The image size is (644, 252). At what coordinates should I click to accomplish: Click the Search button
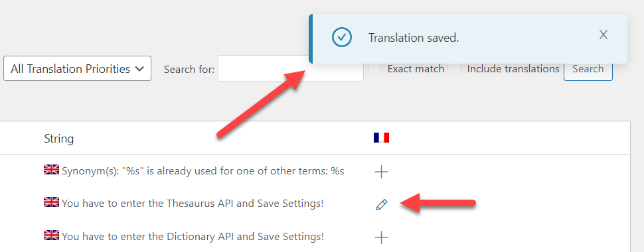(588, 68)
